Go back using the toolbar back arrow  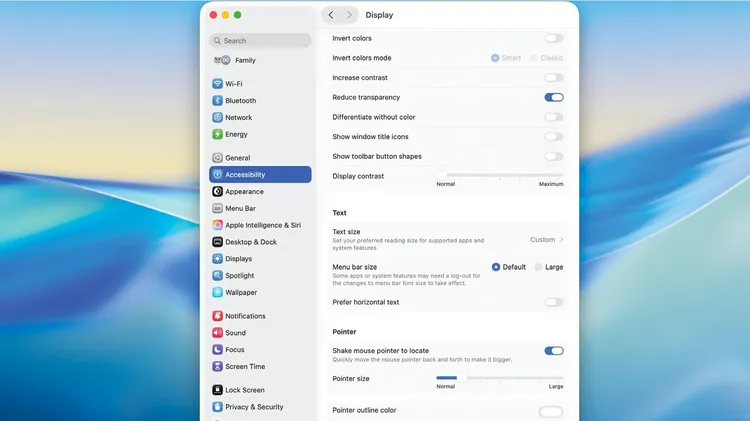331,15
